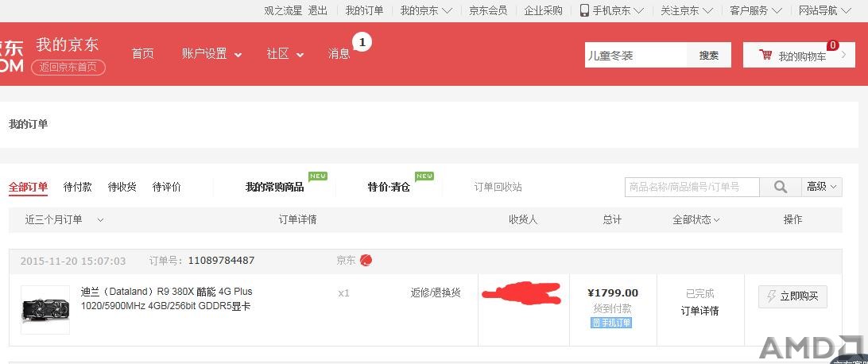Click the 货到付款 payment text
The width and height of the screenshot is (868, 364).
pos(612,308)
